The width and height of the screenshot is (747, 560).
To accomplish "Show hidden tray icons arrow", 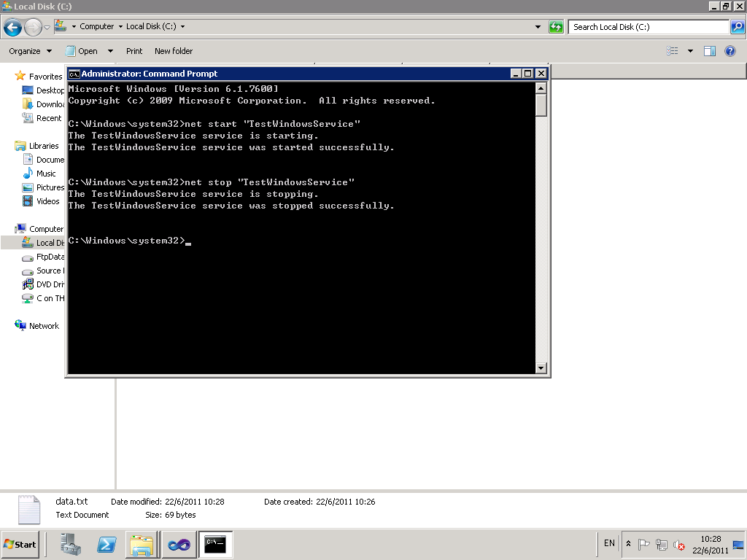I will click(628, 543).
